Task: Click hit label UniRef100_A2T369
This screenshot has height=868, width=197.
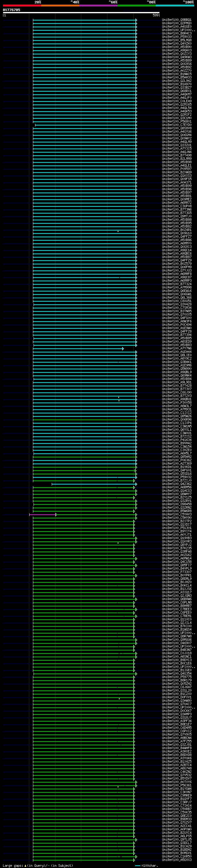Action: [x=177, y=464]
